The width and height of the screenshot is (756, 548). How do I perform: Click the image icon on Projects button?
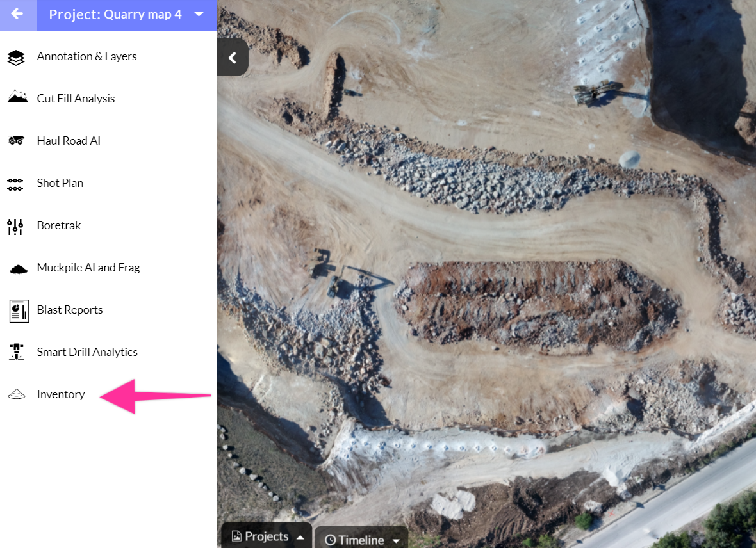coord(236,536)
